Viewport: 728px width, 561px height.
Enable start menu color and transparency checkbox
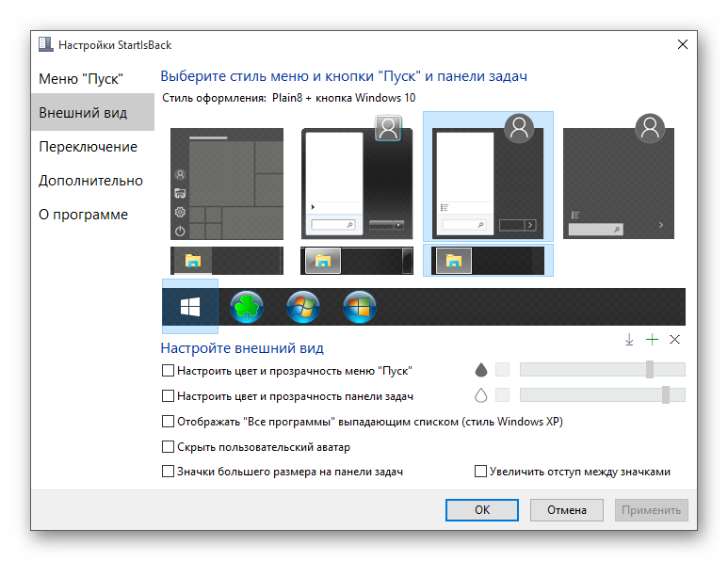point(168,370)
